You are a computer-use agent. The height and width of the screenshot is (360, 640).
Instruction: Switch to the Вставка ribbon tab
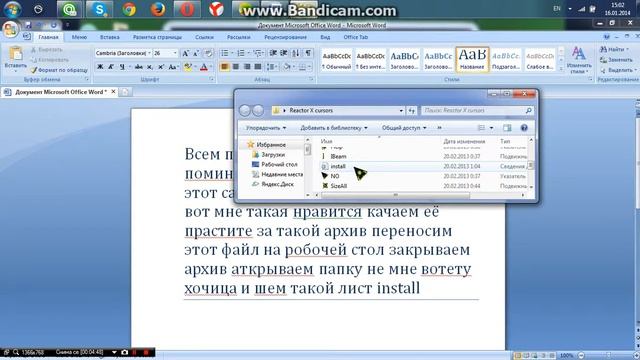point(109,37)
